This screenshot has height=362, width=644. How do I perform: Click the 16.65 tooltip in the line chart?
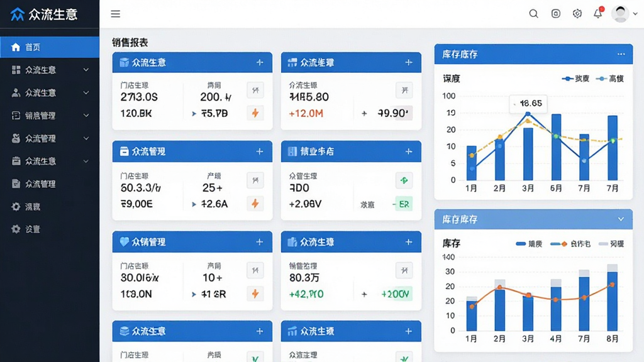528,104
